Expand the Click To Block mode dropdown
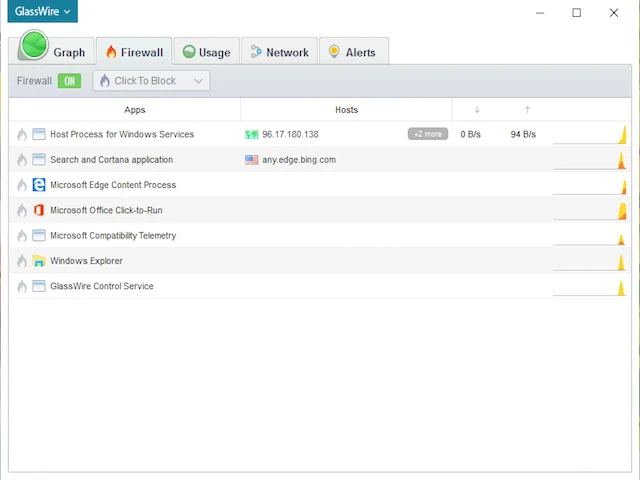Screen dimensions: 640x480 click(x=151, y=81)
